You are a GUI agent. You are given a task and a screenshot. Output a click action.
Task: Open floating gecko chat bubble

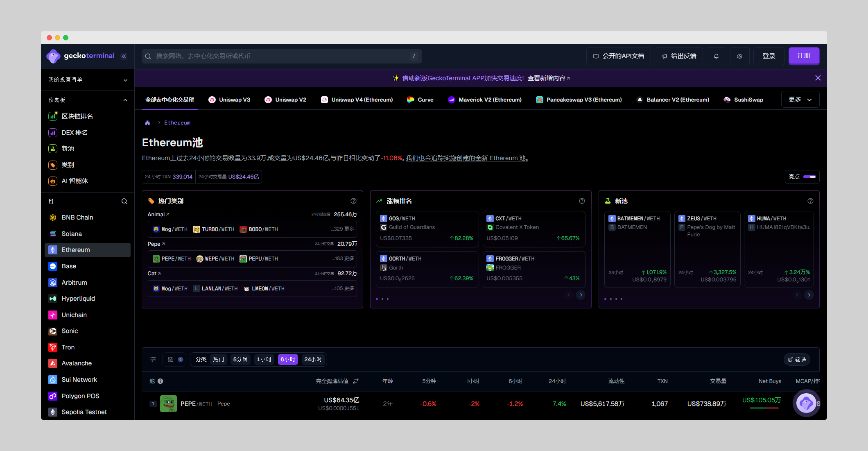point(806,403)
